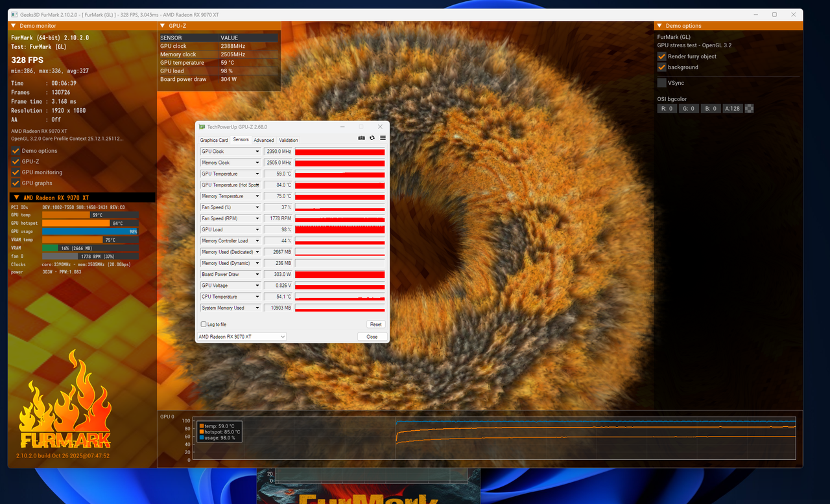Click the refresh icon in GPU-Z titlebar
This screenshot has height=504, width=830.
(x=372, y=137)
